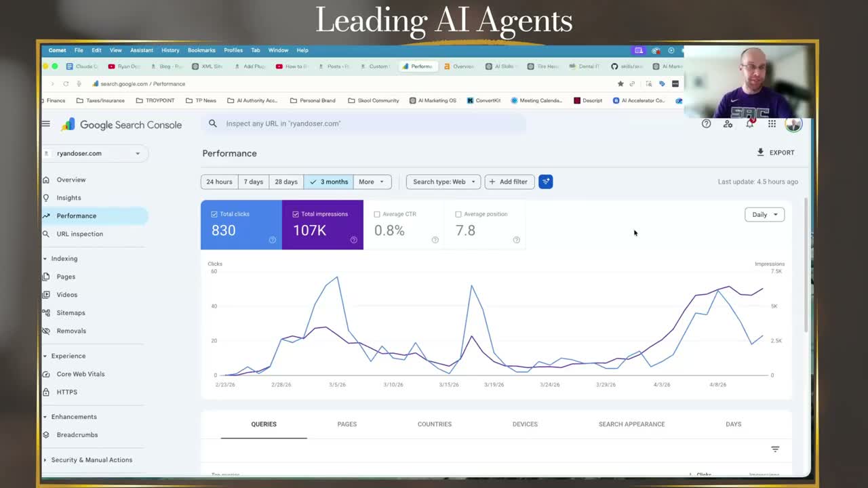Bookmark the page with the star icon

[x=620, y=83]
